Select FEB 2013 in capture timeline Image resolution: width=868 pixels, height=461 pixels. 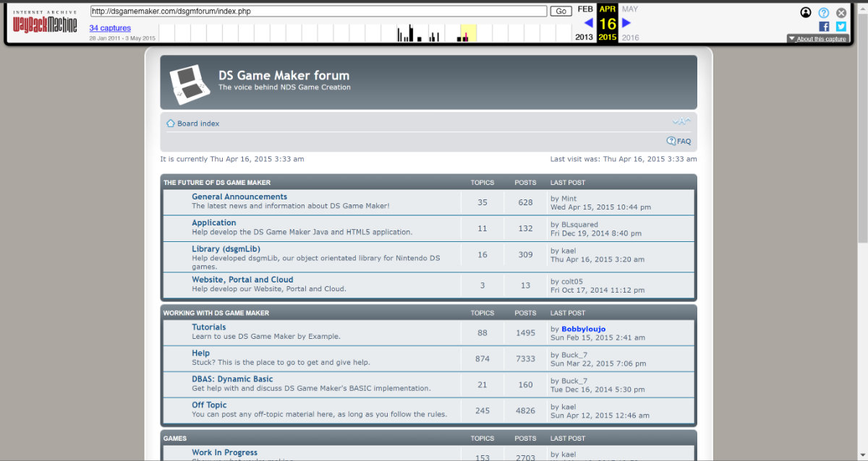pos(584,9)
